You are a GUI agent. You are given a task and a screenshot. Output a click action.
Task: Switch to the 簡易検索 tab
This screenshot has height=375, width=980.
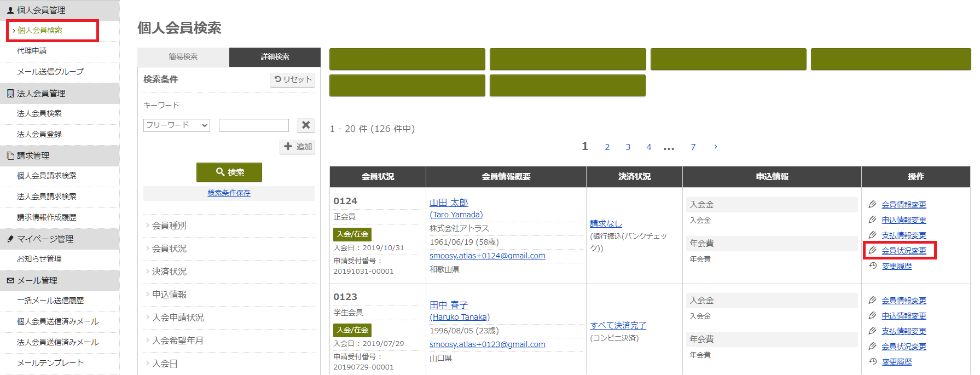coord(183,57)
